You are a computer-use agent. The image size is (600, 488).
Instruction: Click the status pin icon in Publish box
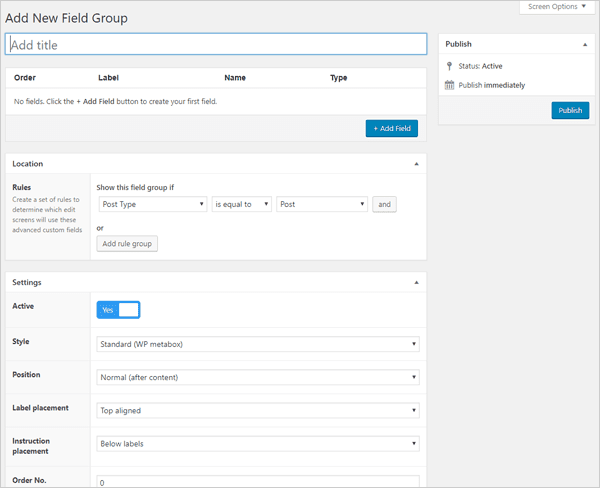click(449, 66)
